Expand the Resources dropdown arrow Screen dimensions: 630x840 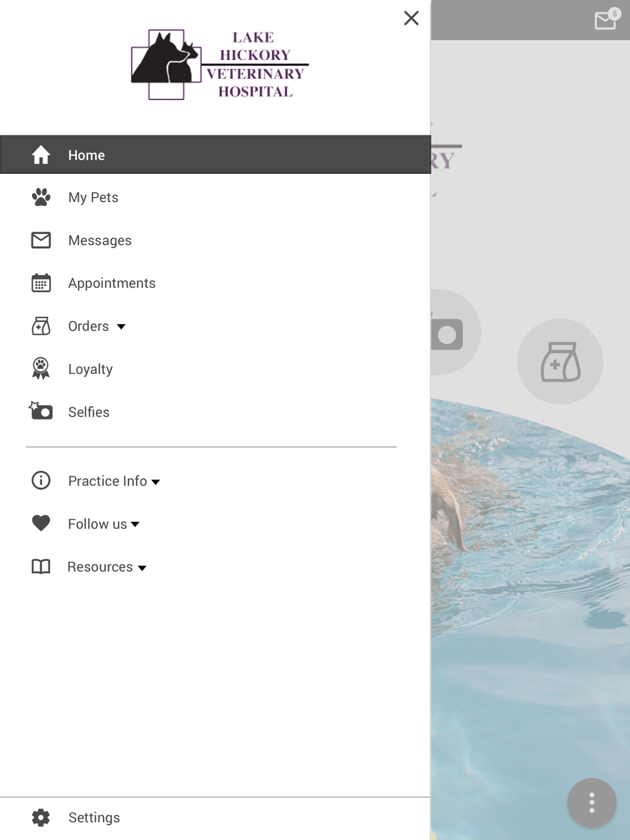click(142, 568)
